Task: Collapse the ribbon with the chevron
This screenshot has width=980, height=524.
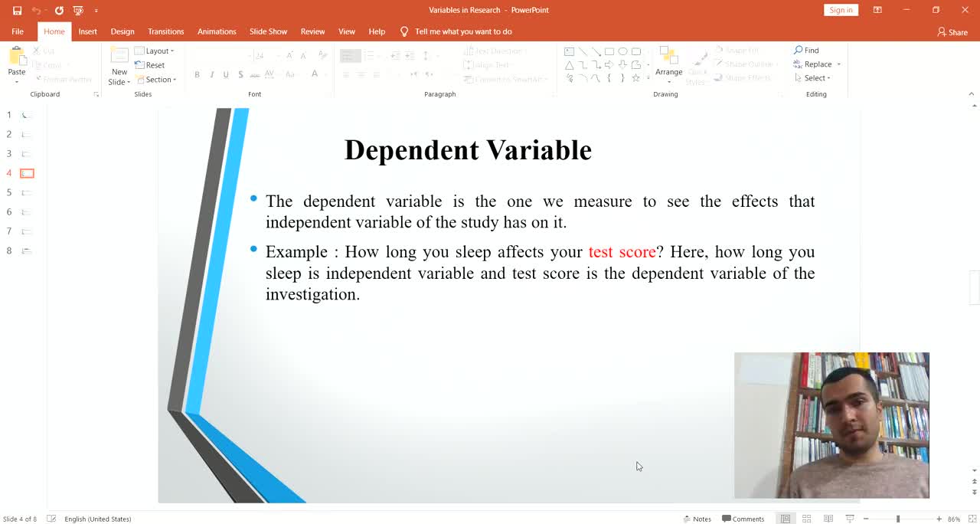Action: click(x=972, y=94)
